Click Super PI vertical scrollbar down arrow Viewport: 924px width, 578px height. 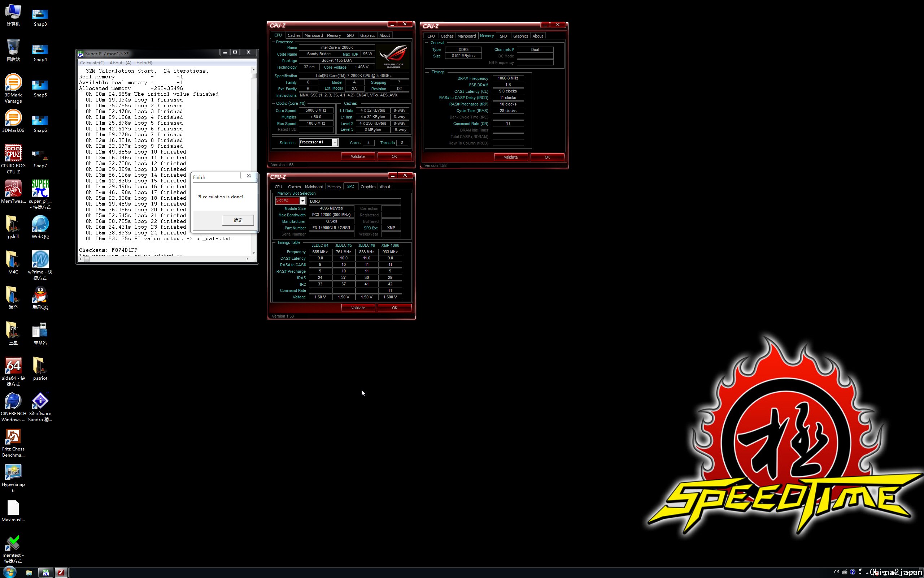[253, 253]
